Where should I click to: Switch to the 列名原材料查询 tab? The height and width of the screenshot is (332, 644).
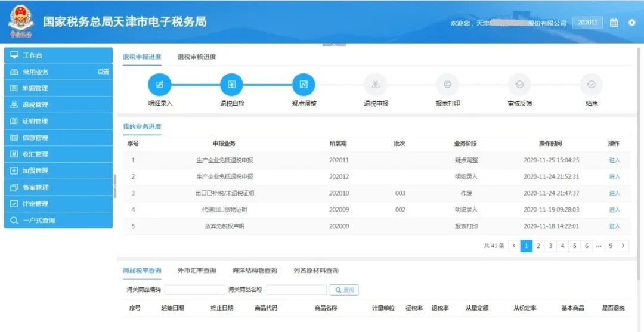coord(316,271)
